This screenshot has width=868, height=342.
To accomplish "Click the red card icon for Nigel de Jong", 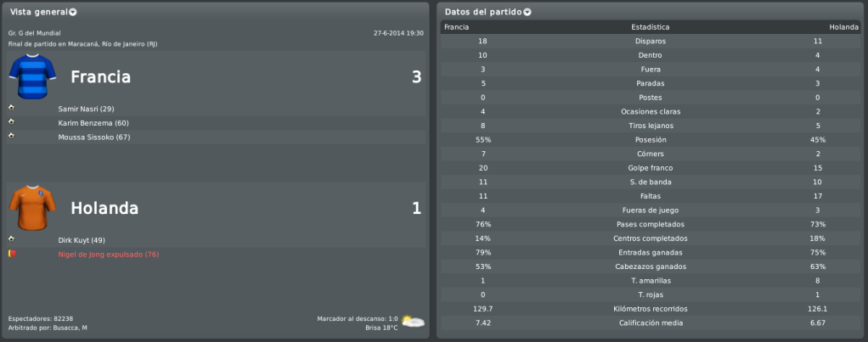I will click(x=12, y=254).
